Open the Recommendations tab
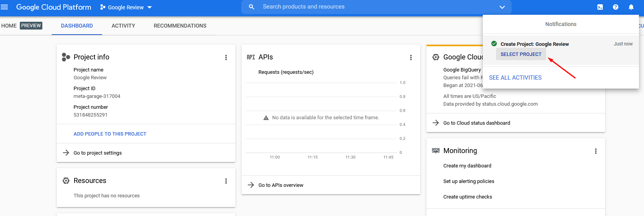Screen dimensions: 644x216 pyautogui.click(x=180, y=26)
